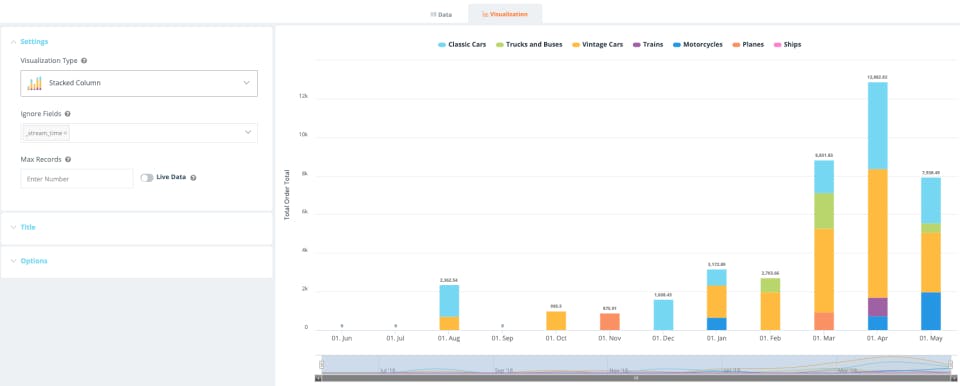Click the '12k' y-axis label

(303, 97)
